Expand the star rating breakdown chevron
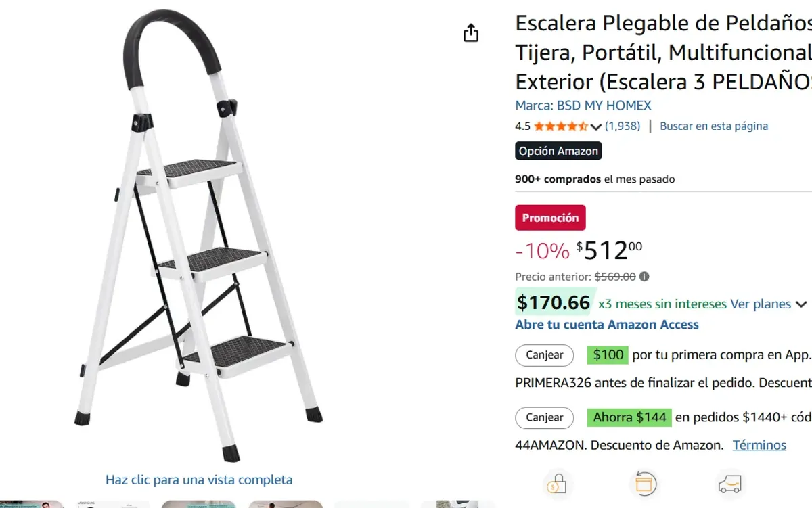Image resolution: width=812 pixels, height=508 pixels. [x=595, y=126]
